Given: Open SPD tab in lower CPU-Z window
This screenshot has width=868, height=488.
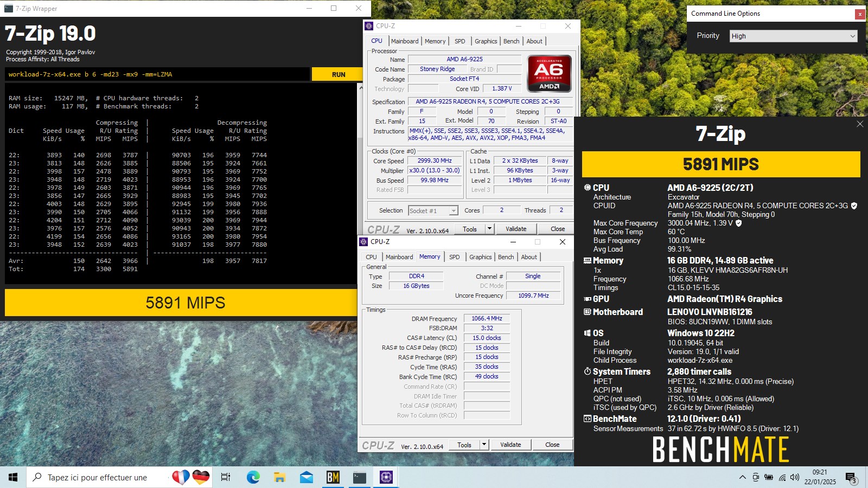Looking at the screenshot, I should [x=455, y=257].
